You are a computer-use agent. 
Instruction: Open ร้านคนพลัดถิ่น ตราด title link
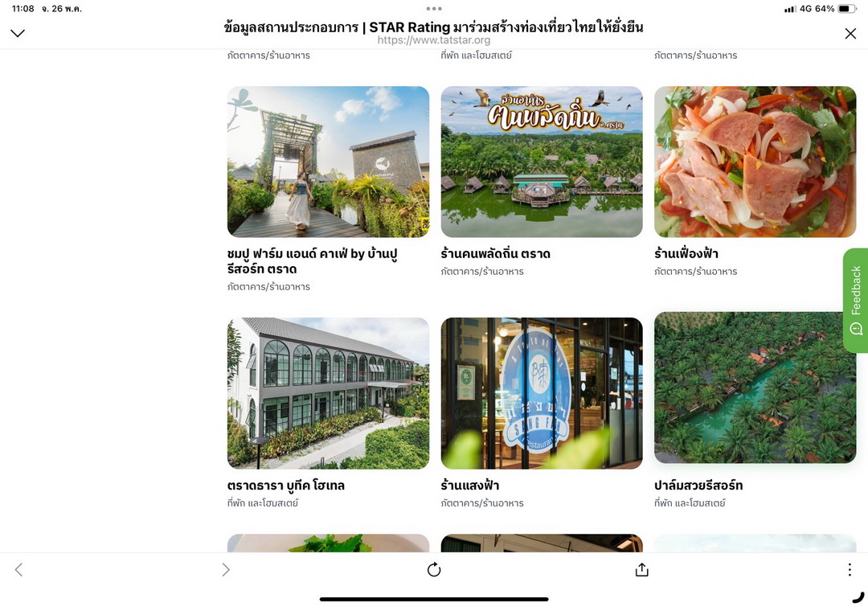[x=495, y=254]
